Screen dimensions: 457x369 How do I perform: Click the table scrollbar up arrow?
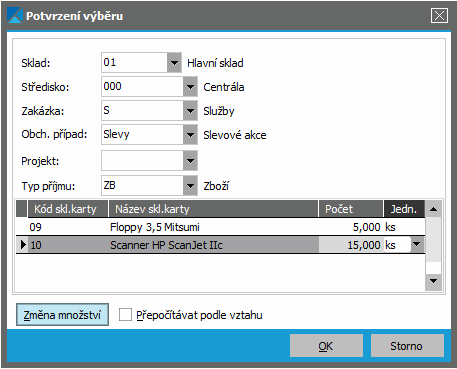pyautogui.click(x=433, y=209)
